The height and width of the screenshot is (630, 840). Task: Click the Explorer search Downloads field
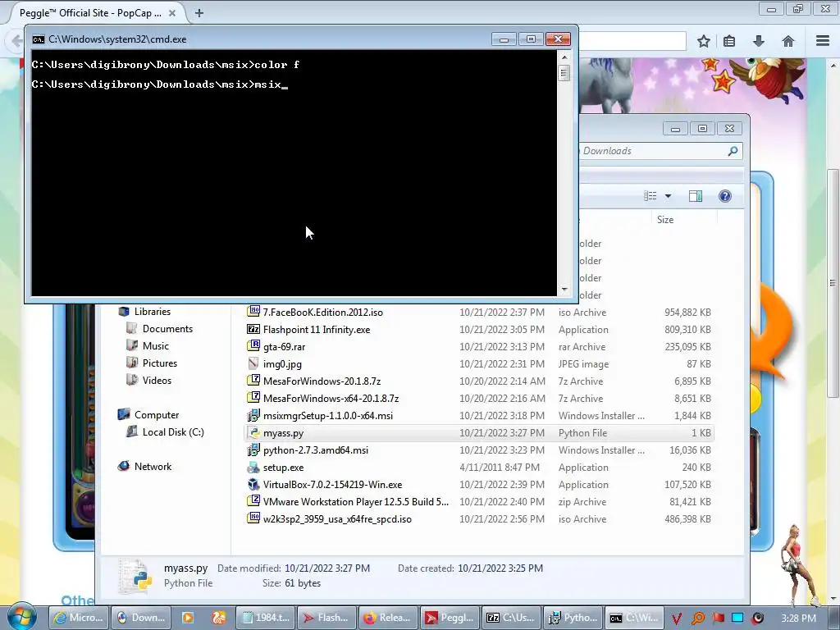[x=654, y=151]
